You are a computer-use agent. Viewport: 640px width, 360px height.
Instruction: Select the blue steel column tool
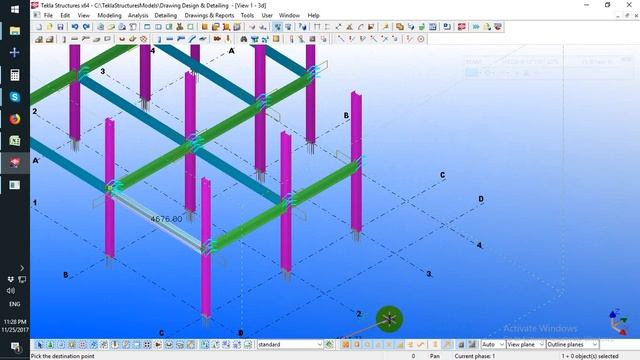pos(159,39)
